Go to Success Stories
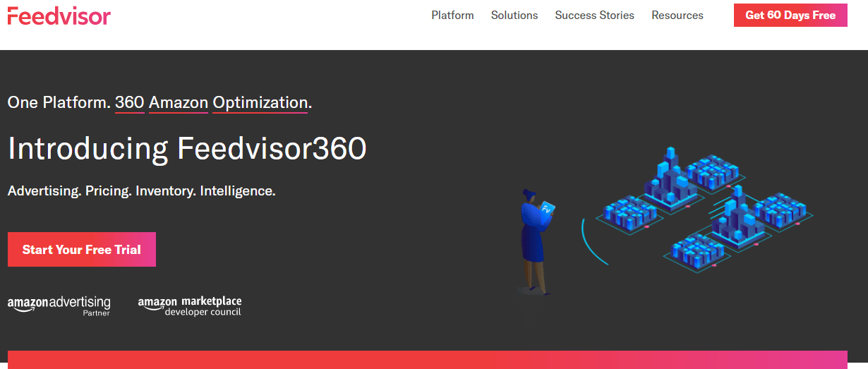 click(594, 15)
